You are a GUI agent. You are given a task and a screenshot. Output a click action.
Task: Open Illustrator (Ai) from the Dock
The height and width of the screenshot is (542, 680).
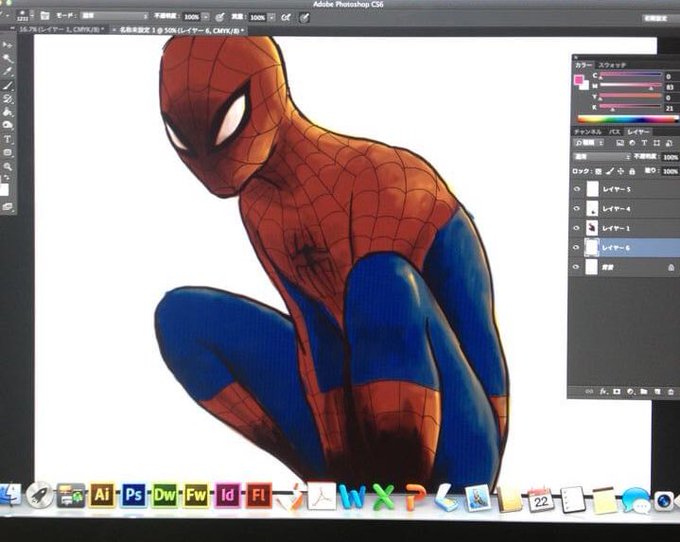click(x=102, y=495)
